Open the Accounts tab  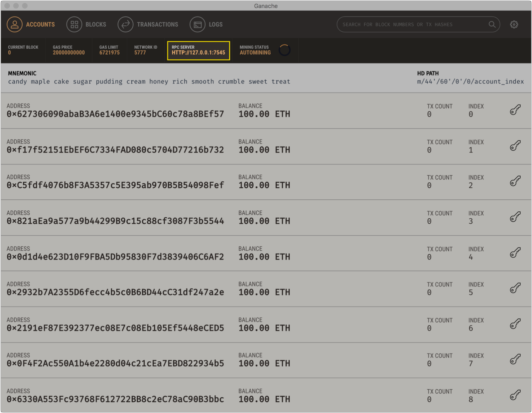coord(31,24)
